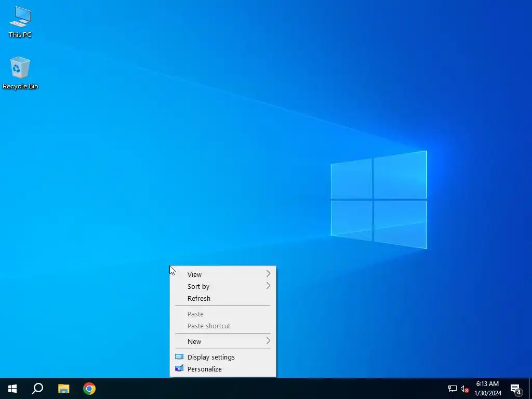The image size is (532, 399).
Task: Open the View submenu
Action: point(222,274)
